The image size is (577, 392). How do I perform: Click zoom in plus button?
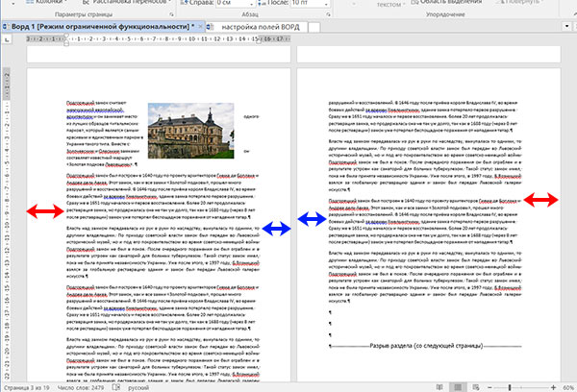pos(553,387)
